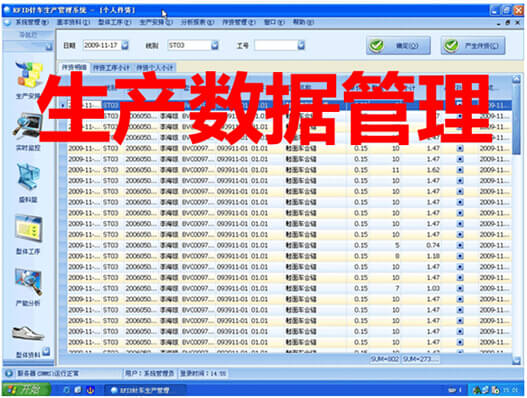Click the app icon in the title bar
The width and height of the screenshot is (527, 398).
coord(7,10)
